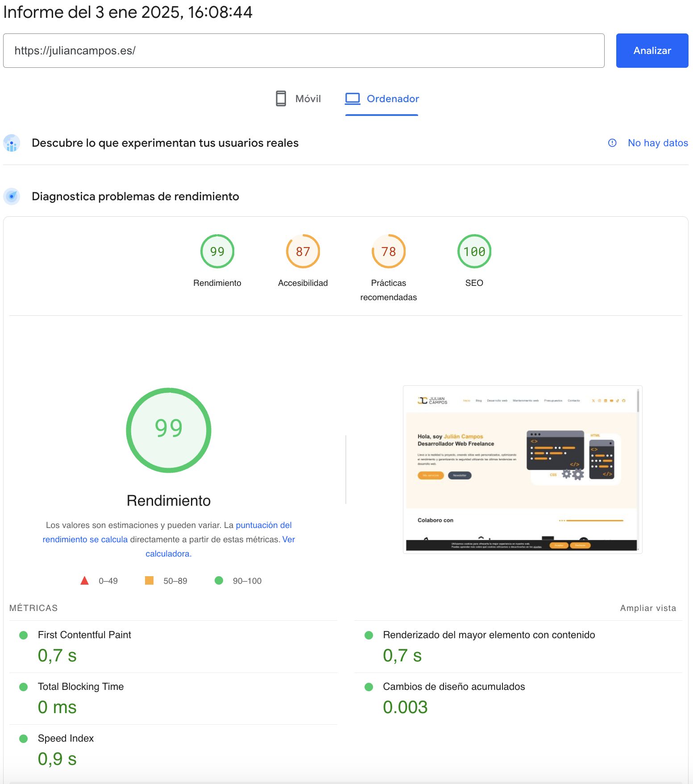Jump to Prácticas recomendadas score 78 gauge

tap(389, 252)
